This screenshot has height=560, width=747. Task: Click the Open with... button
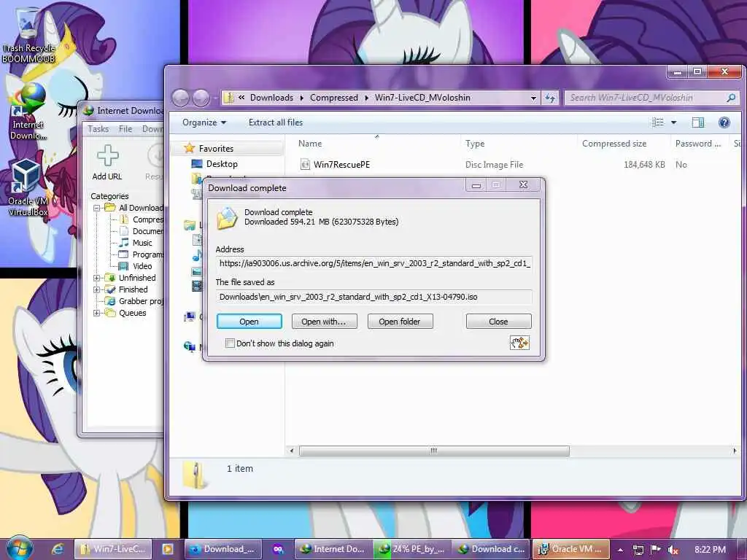324,322
